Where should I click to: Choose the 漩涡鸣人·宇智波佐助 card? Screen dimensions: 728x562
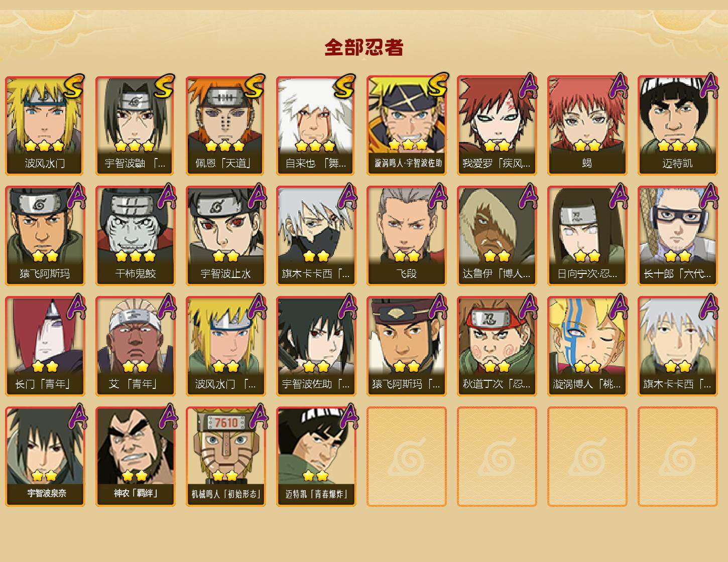407,125
